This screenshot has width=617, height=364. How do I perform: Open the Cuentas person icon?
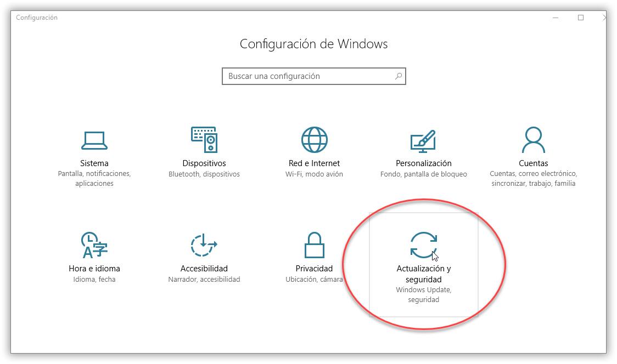(533, 140)
